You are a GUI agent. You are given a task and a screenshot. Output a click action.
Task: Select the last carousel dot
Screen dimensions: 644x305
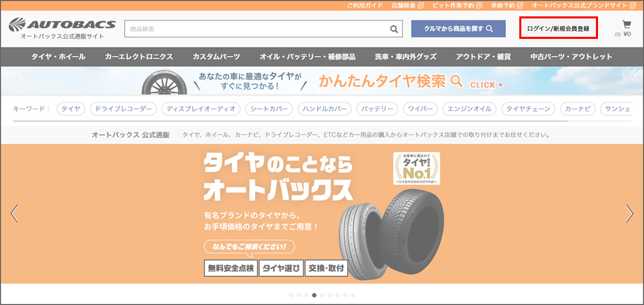coord(353,295)
